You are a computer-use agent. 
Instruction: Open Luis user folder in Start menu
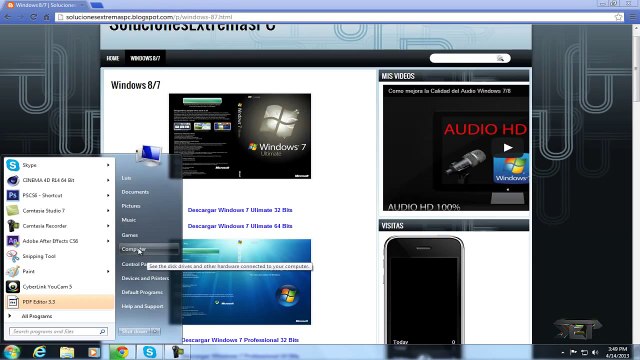(x=126, y=178)
